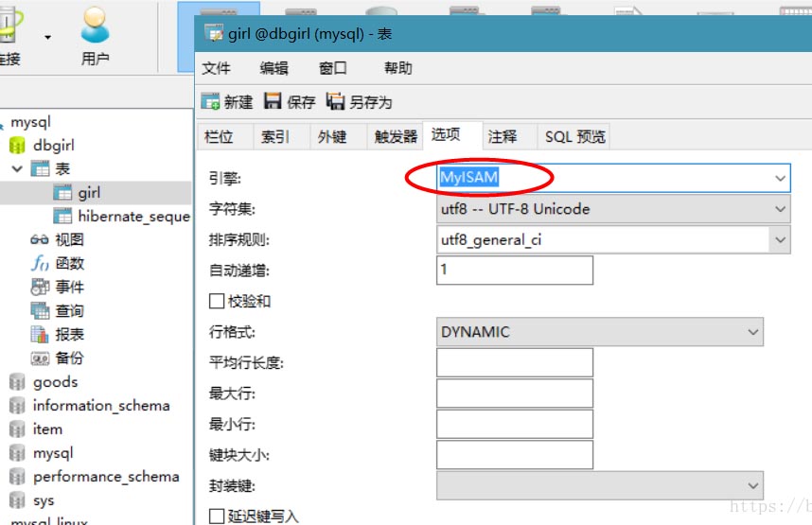Open the 编辑 (Edit) menu
This screenshot has width=812, height=525.
(274, 68)
